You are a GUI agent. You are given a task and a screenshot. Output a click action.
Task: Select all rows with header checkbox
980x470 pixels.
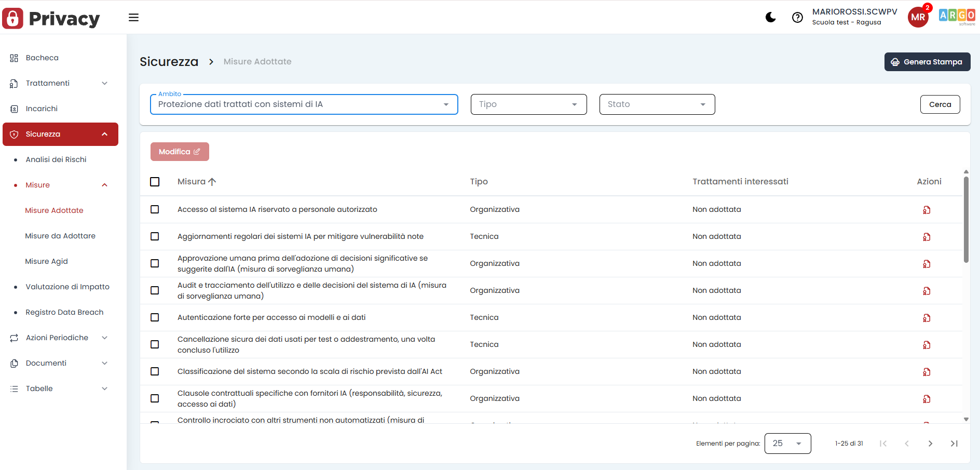click(155, 182)
